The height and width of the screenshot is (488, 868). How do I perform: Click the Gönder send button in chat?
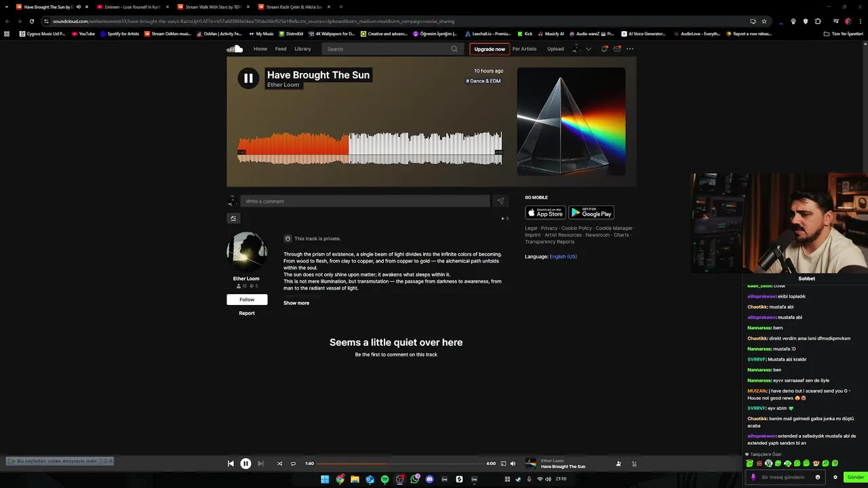(855, 477)
